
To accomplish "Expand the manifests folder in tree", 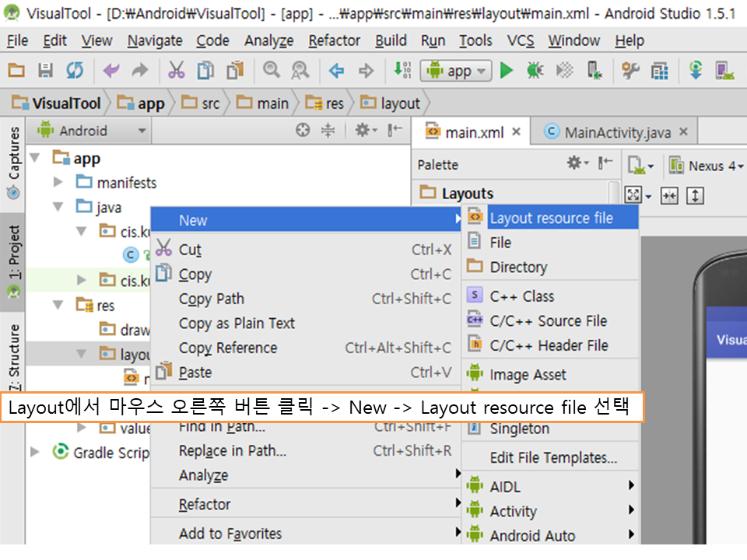I will [x=58, y=183].
